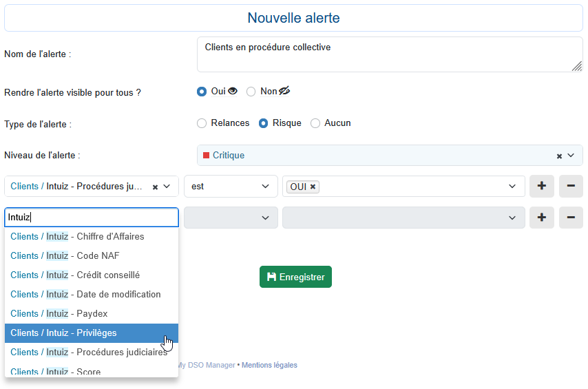Select Intuiz - Paydex option
The image size is (588, 389).
pyautogui.click(x=92, y=313)
